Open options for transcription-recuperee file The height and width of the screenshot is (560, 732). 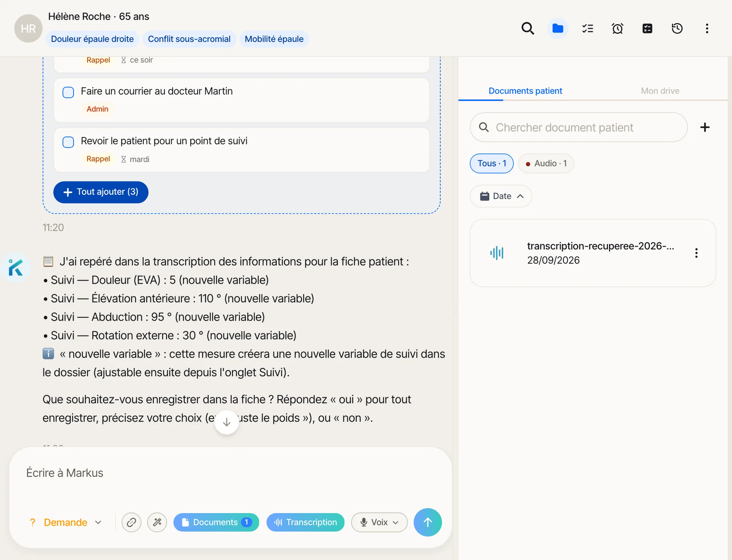point(696,253)
